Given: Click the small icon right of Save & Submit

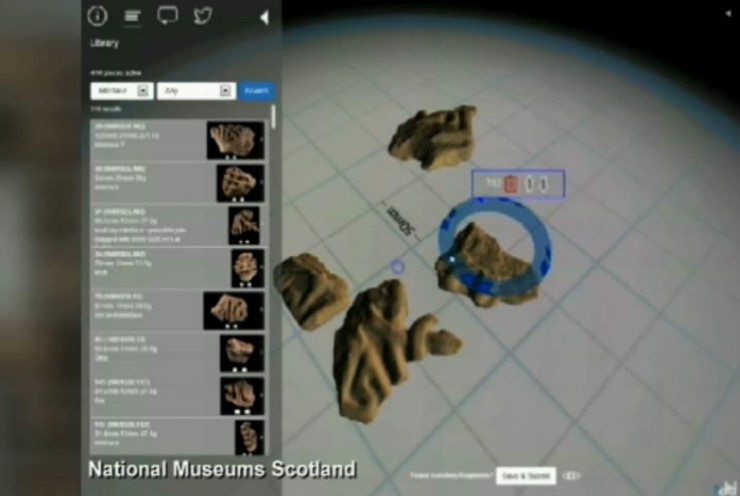Looking at the screenshot, I should pos(571,476).
